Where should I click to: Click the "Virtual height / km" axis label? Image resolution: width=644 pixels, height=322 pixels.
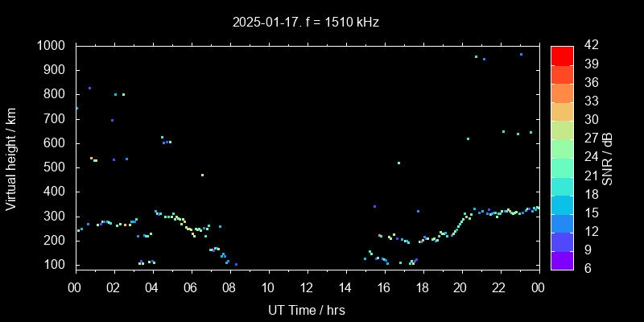point(11,158)
